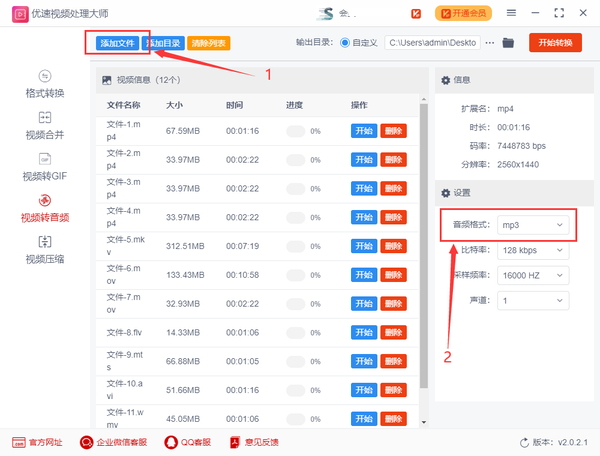
Task: Click 开始 for 文件-8.flv
Action: pyautogui.click(x=364, y=332)
